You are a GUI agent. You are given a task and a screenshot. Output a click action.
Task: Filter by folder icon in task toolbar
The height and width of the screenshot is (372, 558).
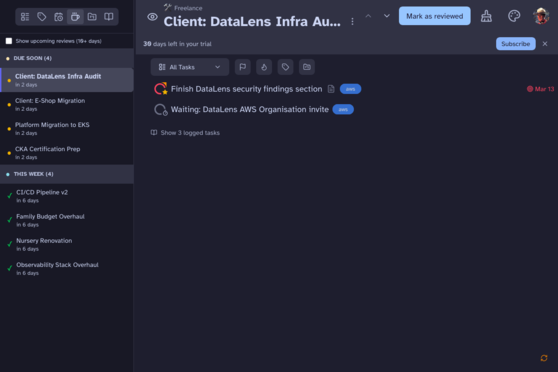(x=307, y=67)
